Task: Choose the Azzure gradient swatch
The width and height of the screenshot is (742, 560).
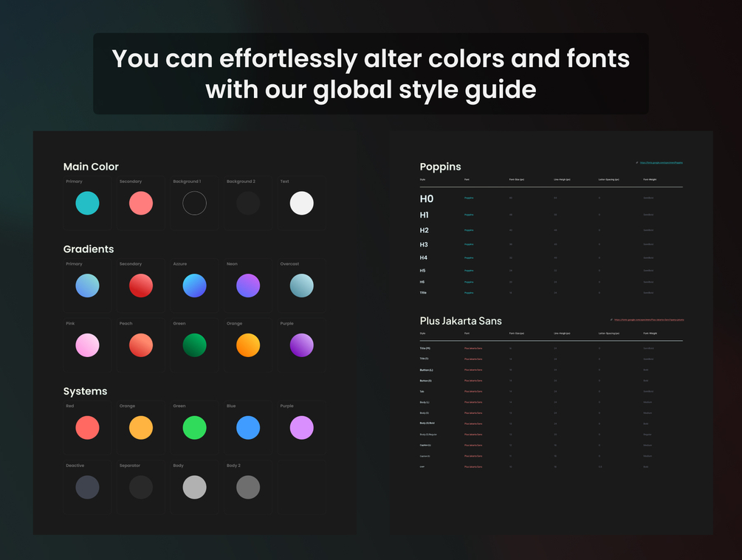Action: point(194,286)
